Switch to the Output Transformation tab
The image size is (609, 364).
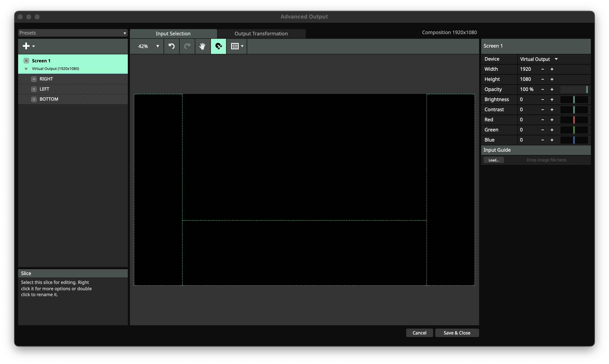(x=261, y=33)
